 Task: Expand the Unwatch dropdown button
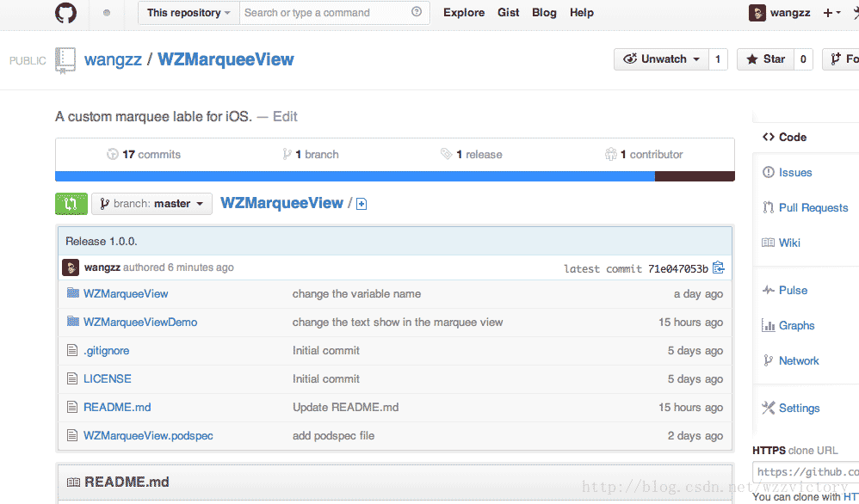coord(661,59)
